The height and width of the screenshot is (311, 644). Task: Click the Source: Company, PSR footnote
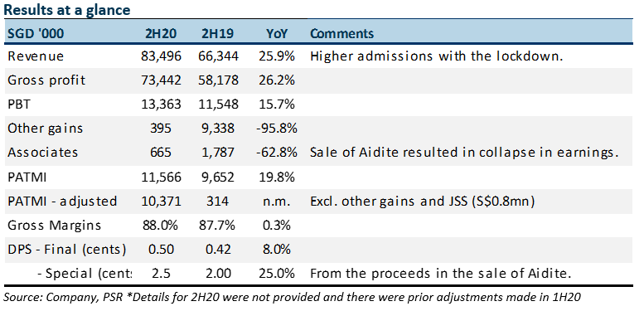coord(292,297)
